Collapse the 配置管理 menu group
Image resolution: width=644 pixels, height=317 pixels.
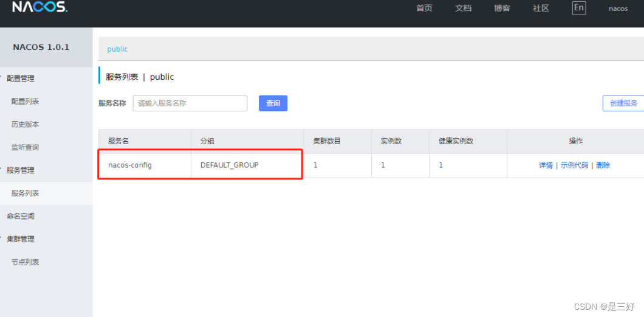(21, 78)
